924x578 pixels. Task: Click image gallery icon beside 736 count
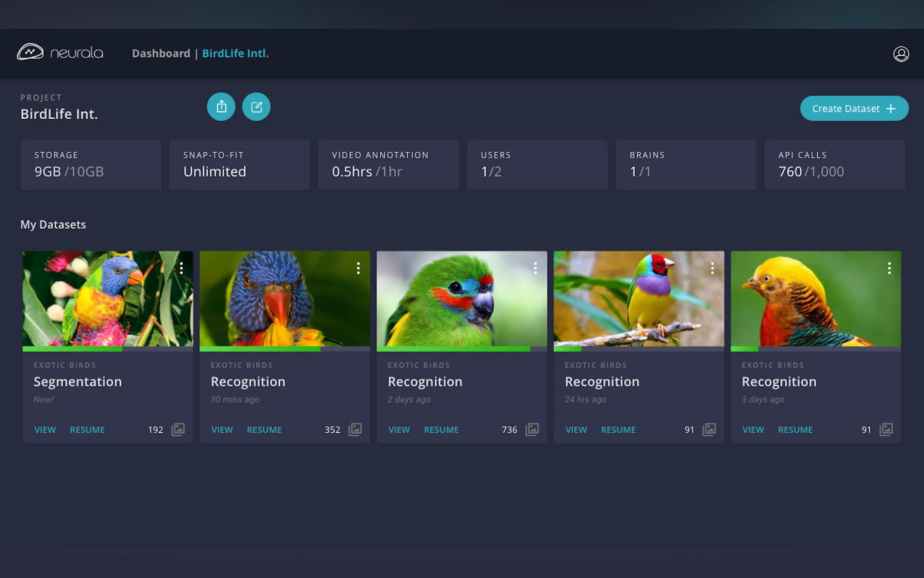[532, 429]
